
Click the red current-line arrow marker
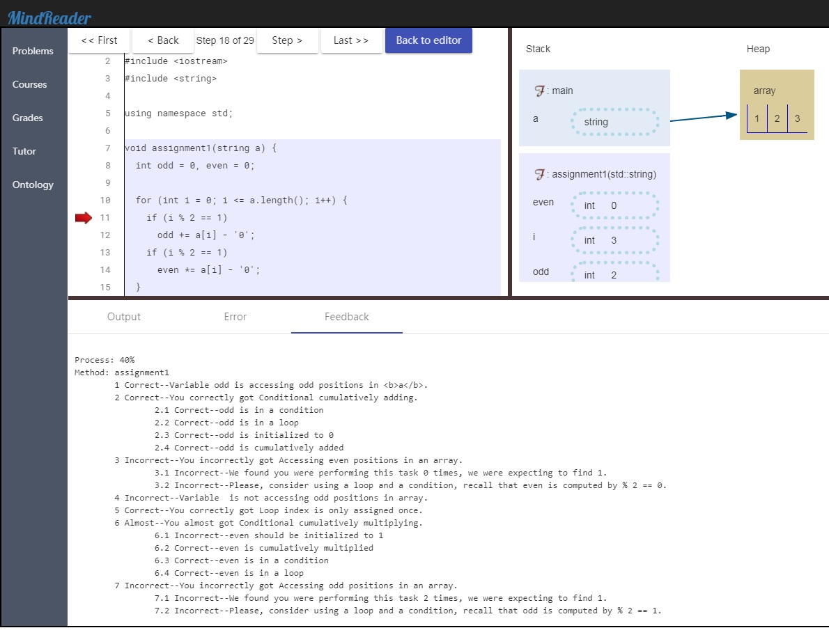tap(84, 219)
